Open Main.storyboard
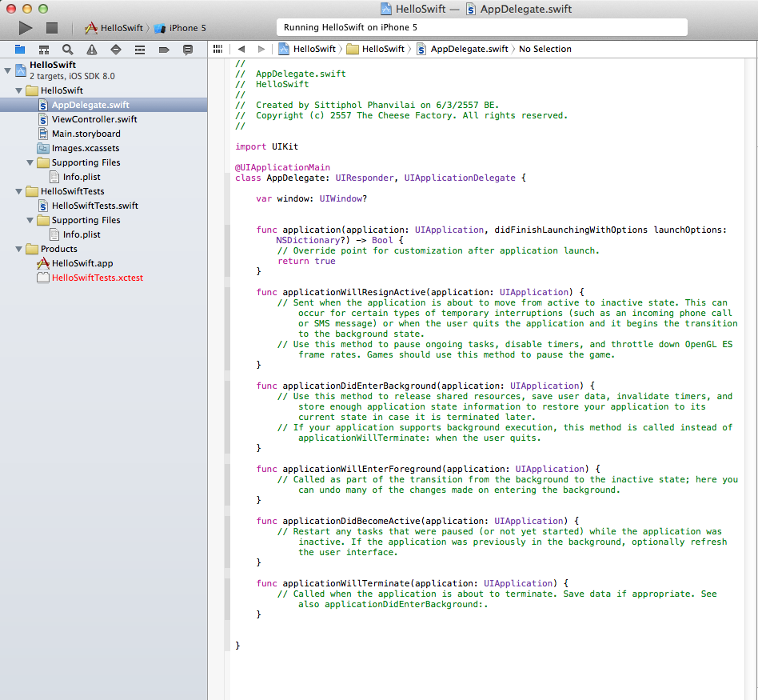 pos(103,134)
